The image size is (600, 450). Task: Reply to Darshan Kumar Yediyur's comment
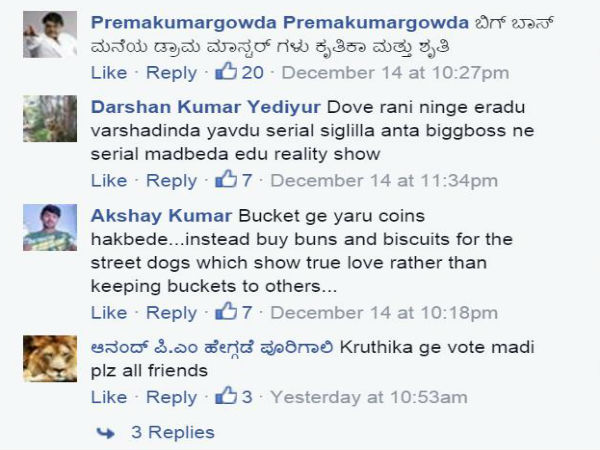[x=171, y=180]
